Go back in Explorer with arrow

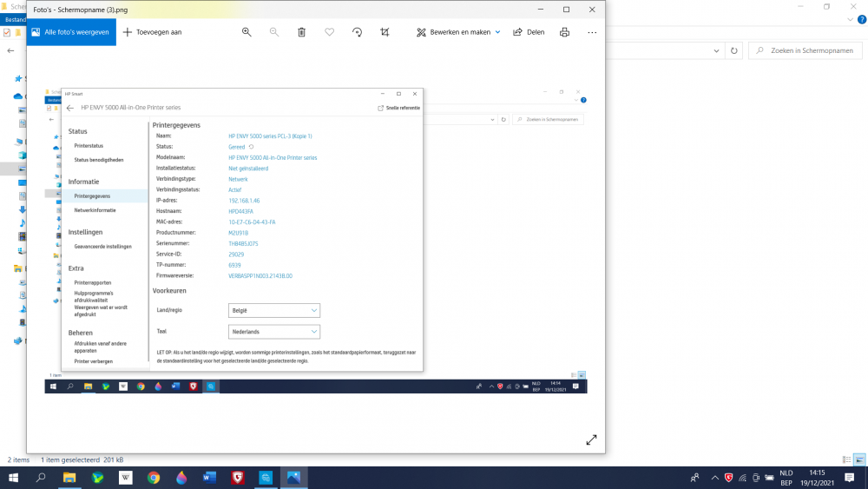pyautogui.click(x=10, y=50)
